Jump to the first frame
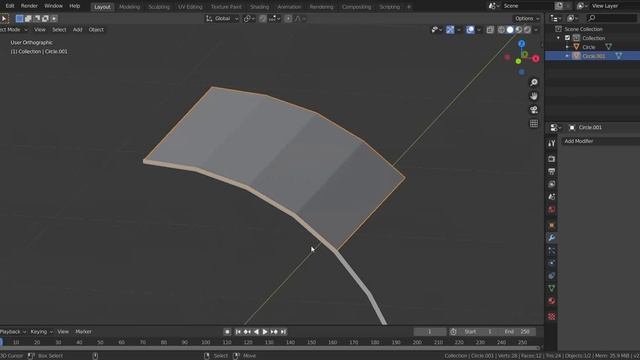 [x=238, y=332]
